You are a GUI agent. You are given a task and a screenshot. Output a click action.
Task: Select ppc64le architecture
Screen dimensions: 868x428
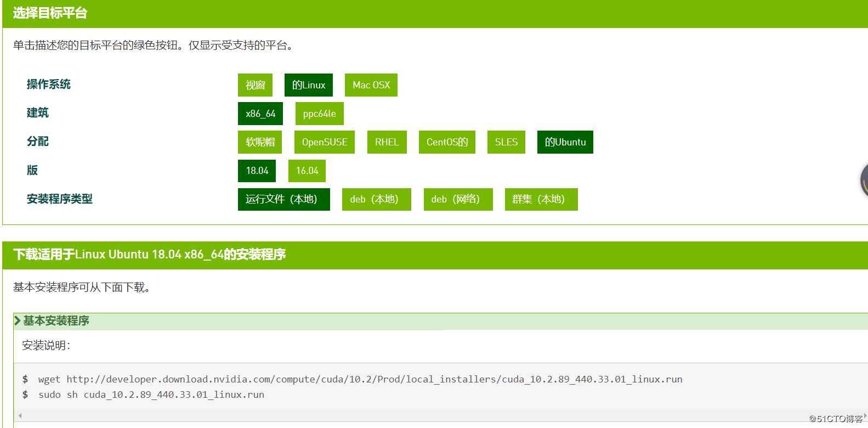pos(320,114)
